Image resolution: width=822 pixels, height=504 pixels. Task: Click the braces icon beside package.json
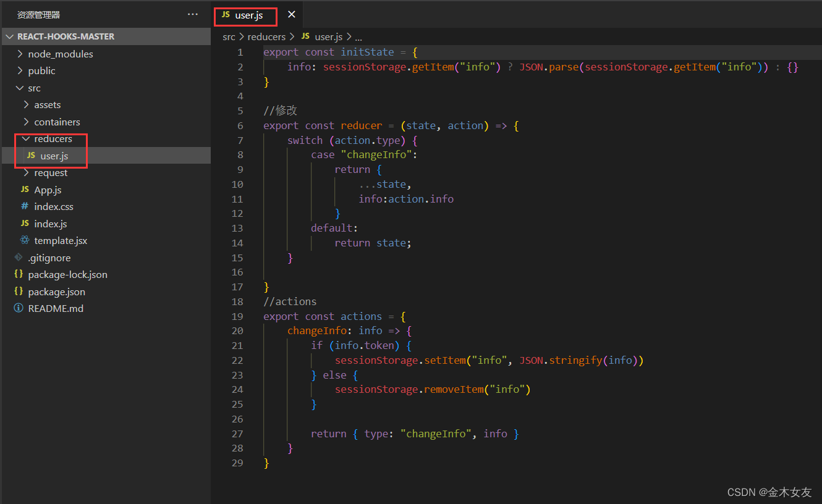click(19, 292)
